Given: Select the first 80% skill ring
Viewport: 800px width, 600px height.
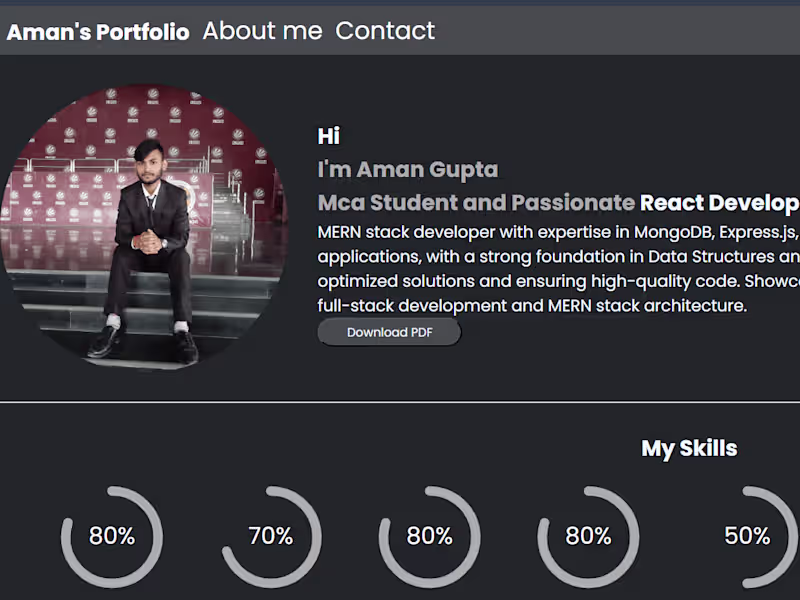Looking at the screenshot, I should tap(112, 536).
